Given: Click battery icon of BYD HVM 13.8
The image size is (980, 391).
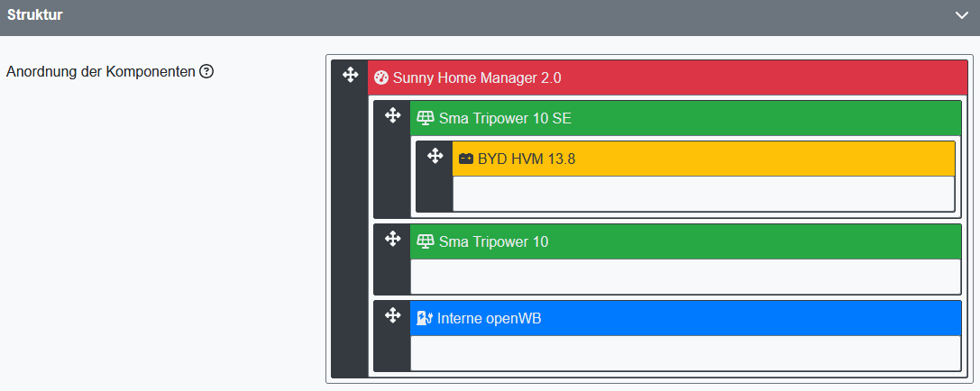Looking at the screenshot, I should tap(465, 159).
